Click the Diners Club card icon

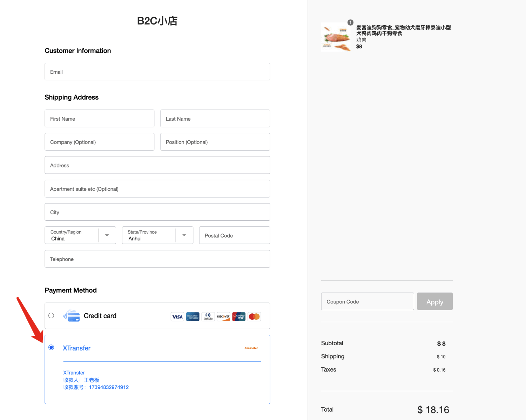pos(208,316)
